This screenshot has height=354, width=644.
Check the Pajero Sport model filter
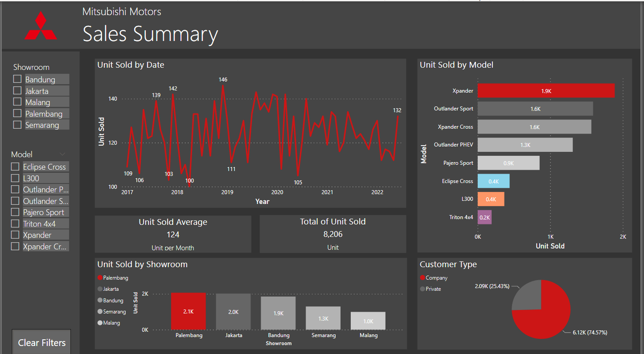(14, 212)
